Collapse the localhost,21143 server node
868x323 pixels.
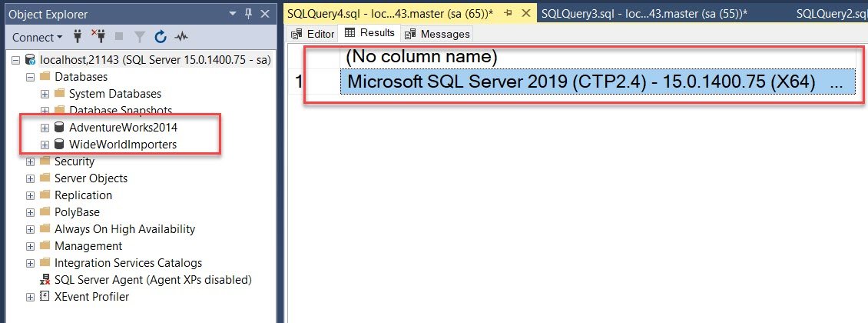tap(16, 60)
